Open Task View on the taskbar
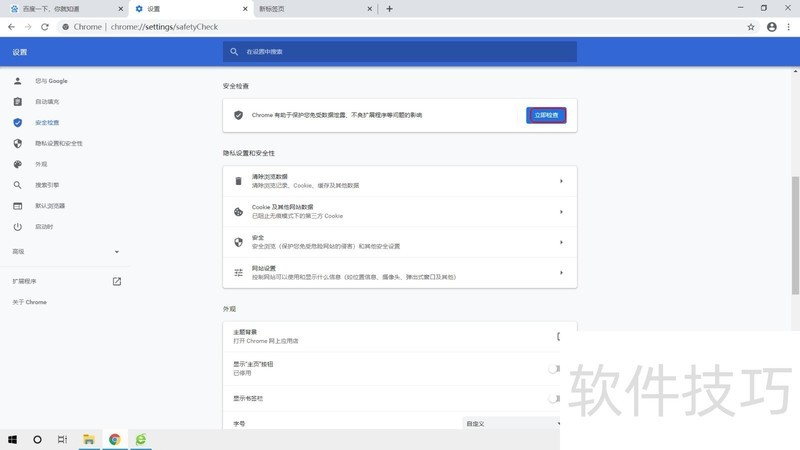Image resolution: width=800 pixels, height=450 pixels. [x=62, y=439]
